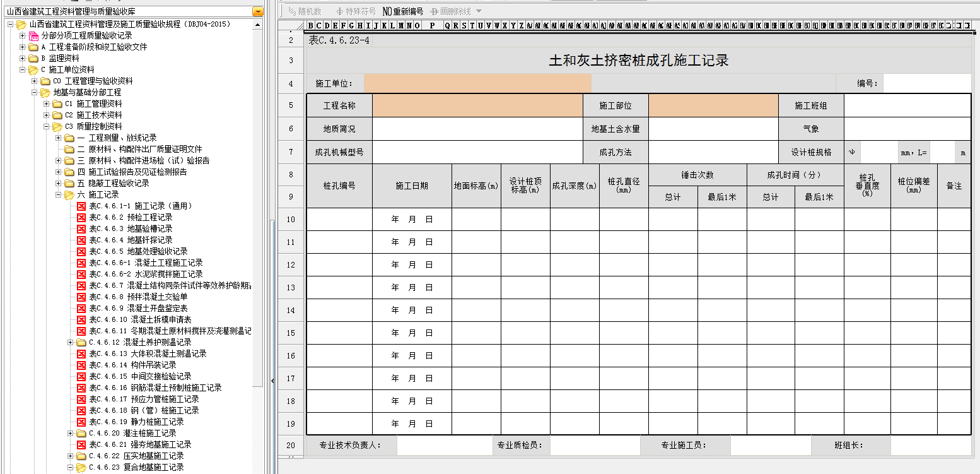Viewport: 980px width, 474px height.
Task: Click the red form icon of 表C.4.6.15 中间交接检验记录
Action: click(81, 376)
